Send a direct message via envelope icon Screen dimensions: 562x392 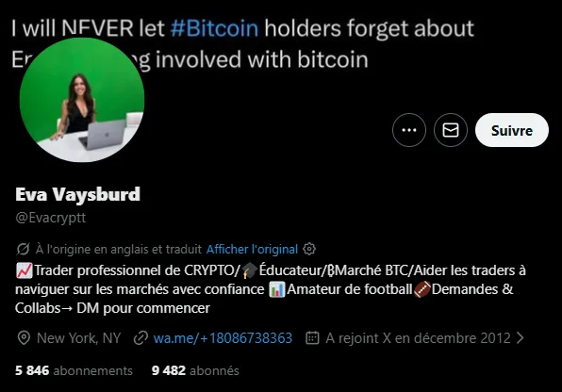451,130
